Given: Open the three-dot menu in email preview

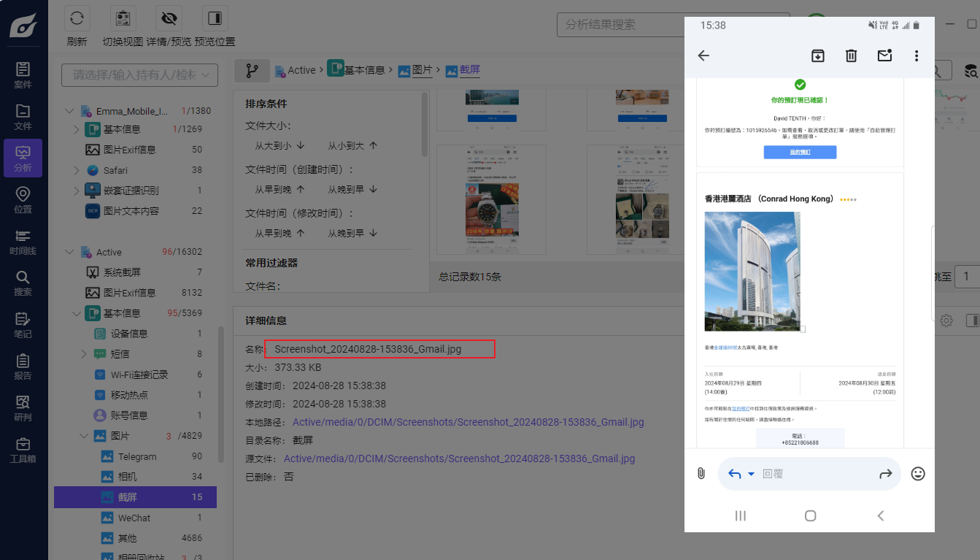Looking at the screenshot, I should point(917,55).
